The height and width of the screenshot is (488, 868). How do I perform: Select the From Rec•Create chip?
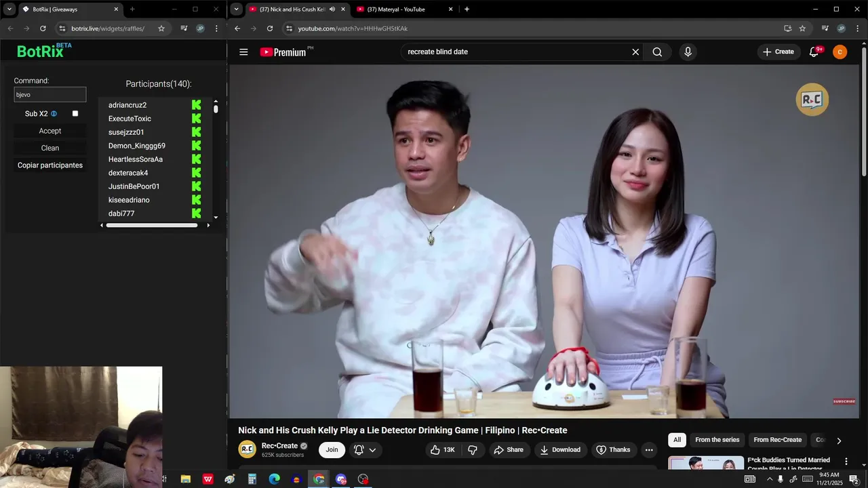pyautogui.click(x=777, y=440)
